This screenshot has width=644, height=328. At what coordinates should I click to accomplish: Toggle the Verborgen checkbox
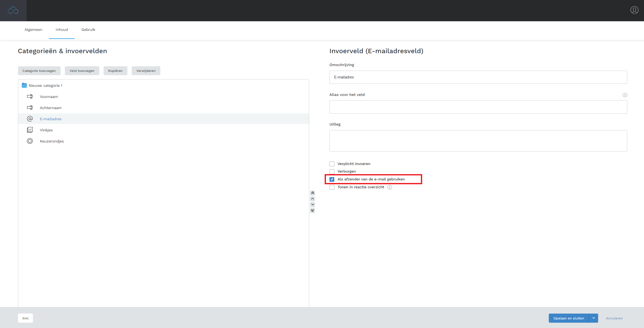(x=332, y=171)
